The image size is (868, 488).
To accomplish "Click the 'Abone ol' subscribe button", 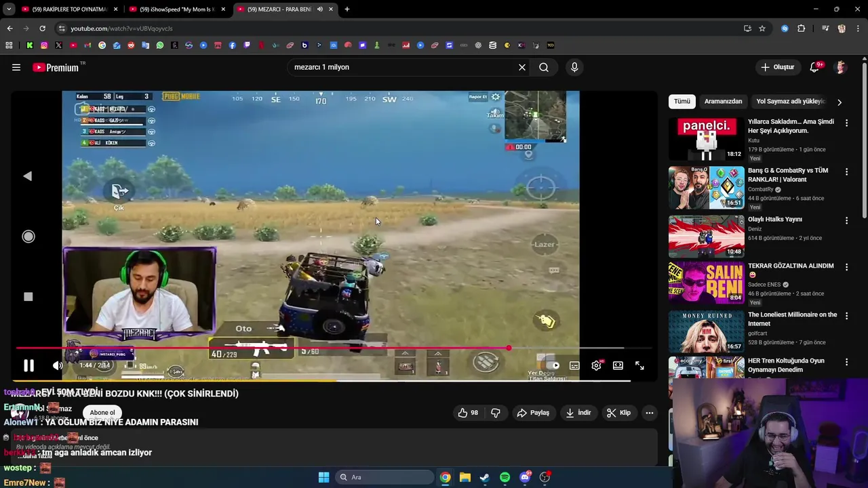I will pyautogui.click(x=102, y=413).
